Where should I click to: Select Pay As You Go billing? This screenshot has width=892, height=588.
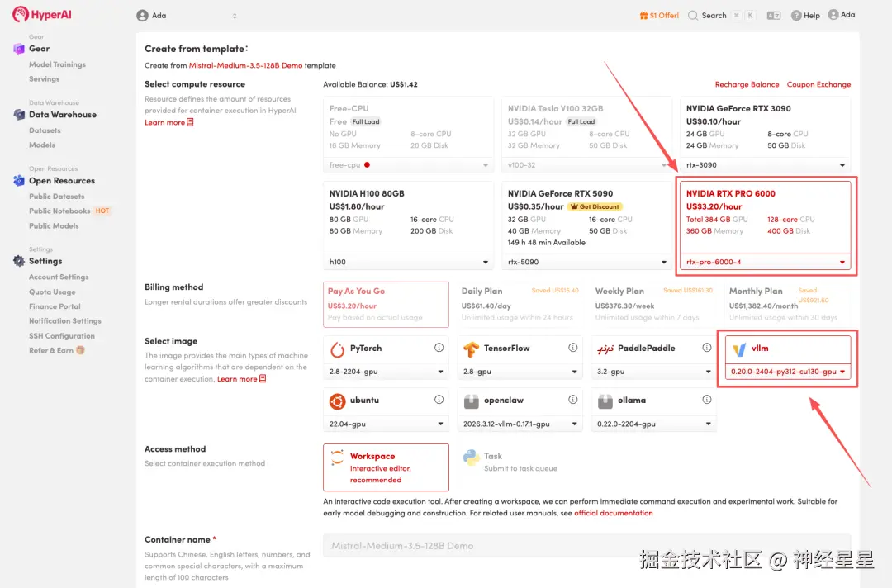coord(386,305)
